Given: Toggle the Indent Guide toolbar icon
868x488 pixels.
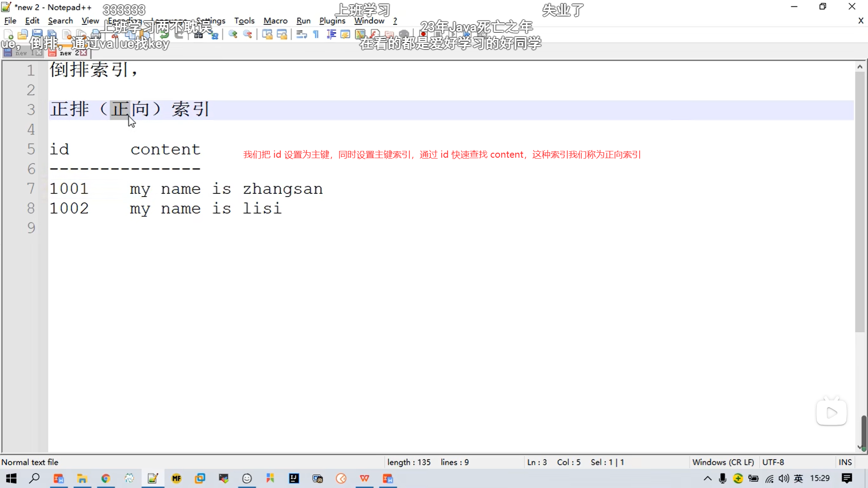Looking at the screenshot, I should pyautogui.click(x=331, y=34).
